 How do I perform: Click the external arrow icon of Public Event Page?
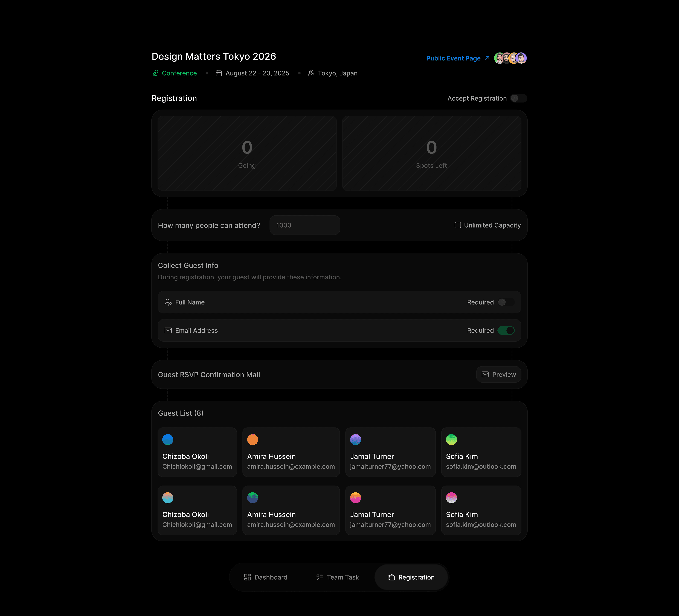click(x=487, y=58)
